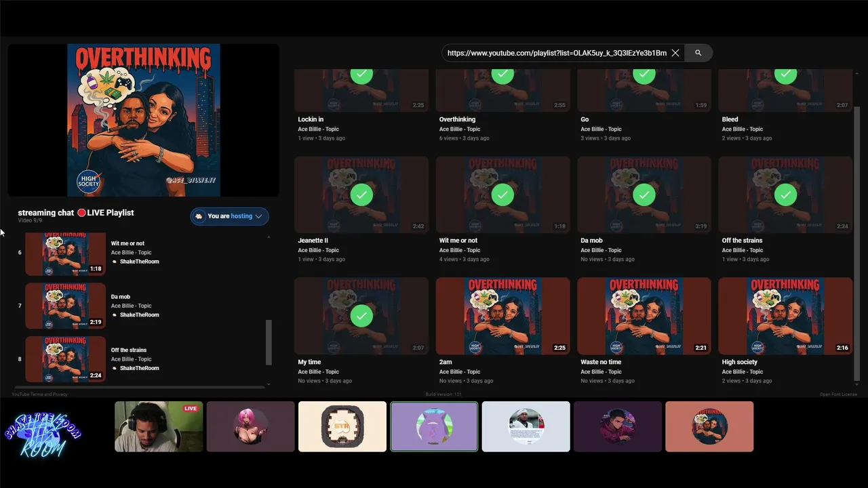Viewport: 868px width, 488px height.
Task: Play queue item 7 Da mob thumbnail
Action: (x=65, y=306)
